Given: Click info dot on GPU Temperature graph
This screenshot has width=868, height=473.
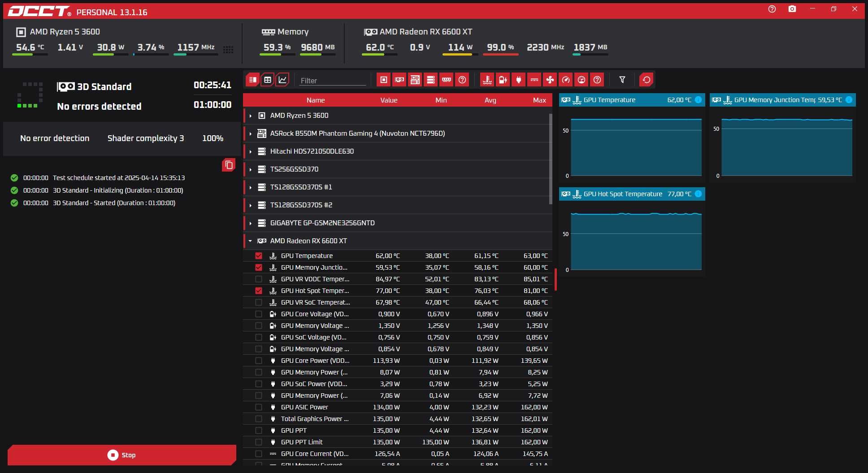Looking at the screenshot, I should [x=698, y=100].
